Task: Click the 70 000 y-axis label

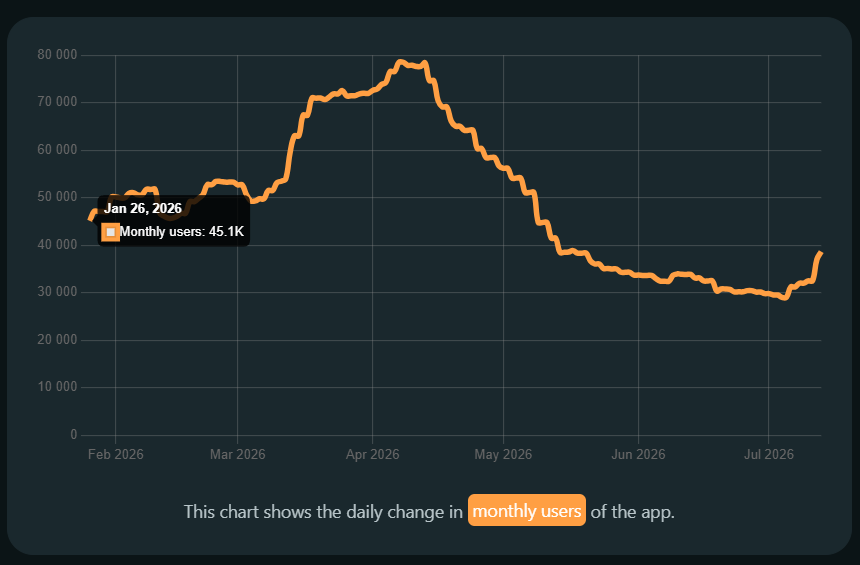Action: [57, 101]
